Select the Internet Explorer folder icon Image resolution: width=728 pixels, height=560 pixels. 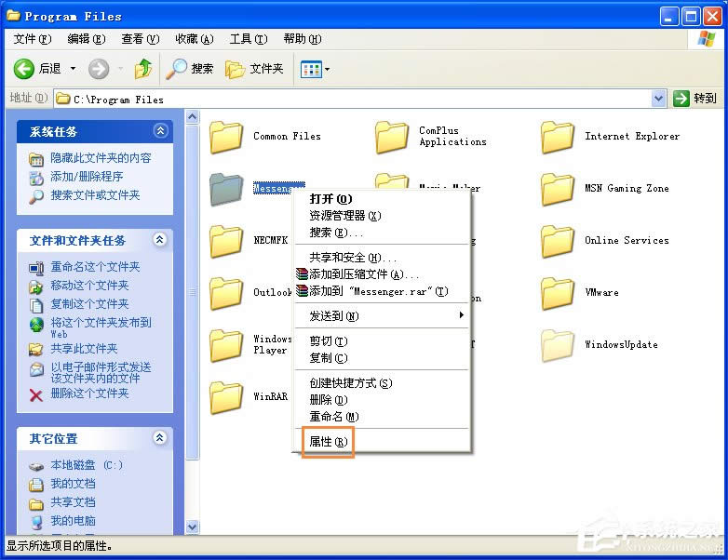coord(558,137)
